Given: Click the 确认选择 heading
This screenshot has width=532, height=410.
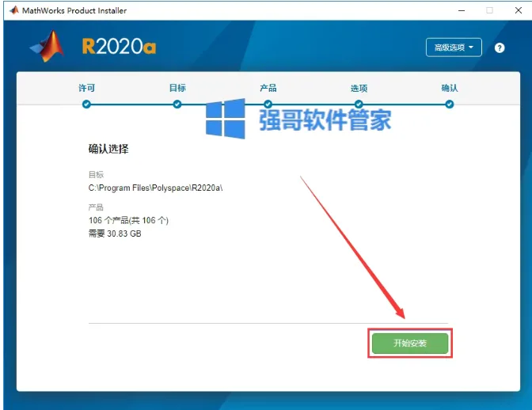Looking at the screenshot, I should tap(108, 149).
